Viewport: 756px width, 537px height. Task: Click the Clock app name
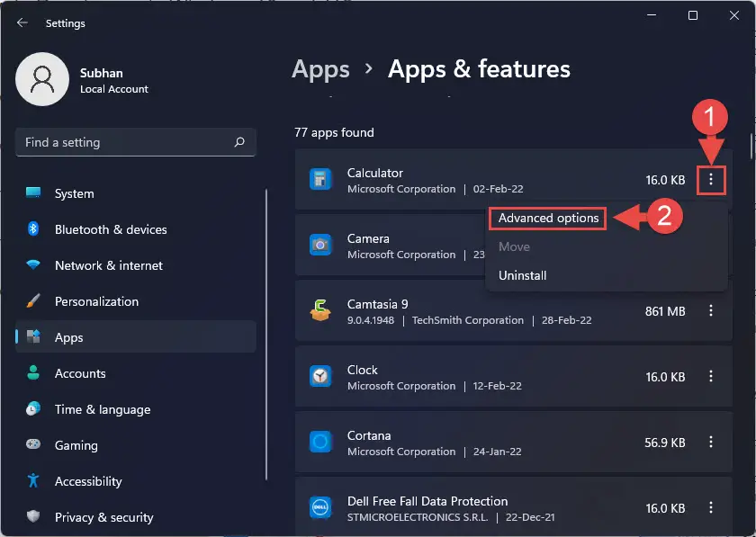tap(362, 370)
